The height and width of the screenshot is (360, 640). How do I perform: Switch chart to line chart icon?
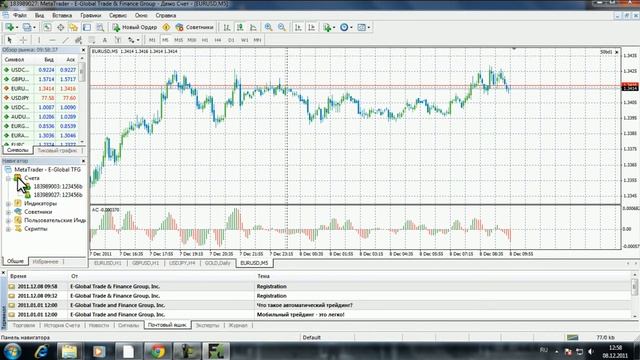coord(253,27)
